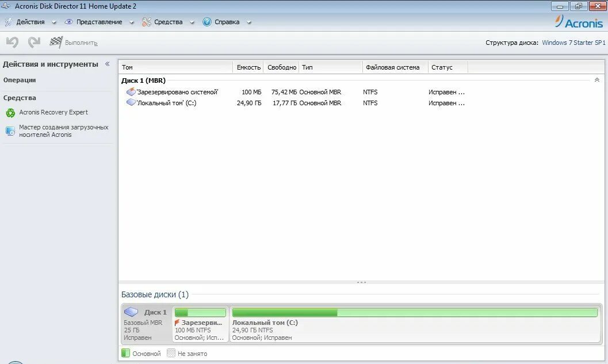Screen dimensions: 608x364
Task: Click the Выполнить button label
Action: pos(81,43)
